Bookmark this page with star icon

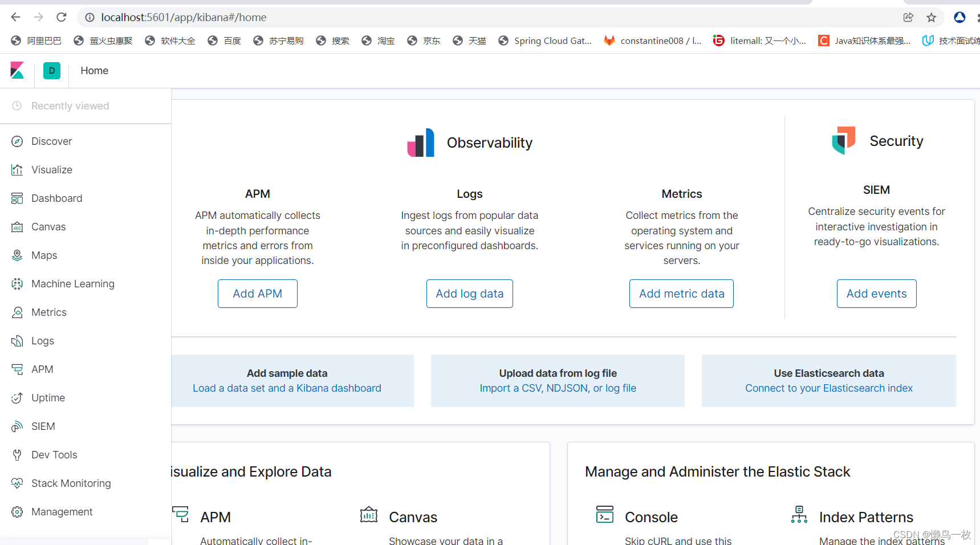pyautogui.click(x=932, y=18)
